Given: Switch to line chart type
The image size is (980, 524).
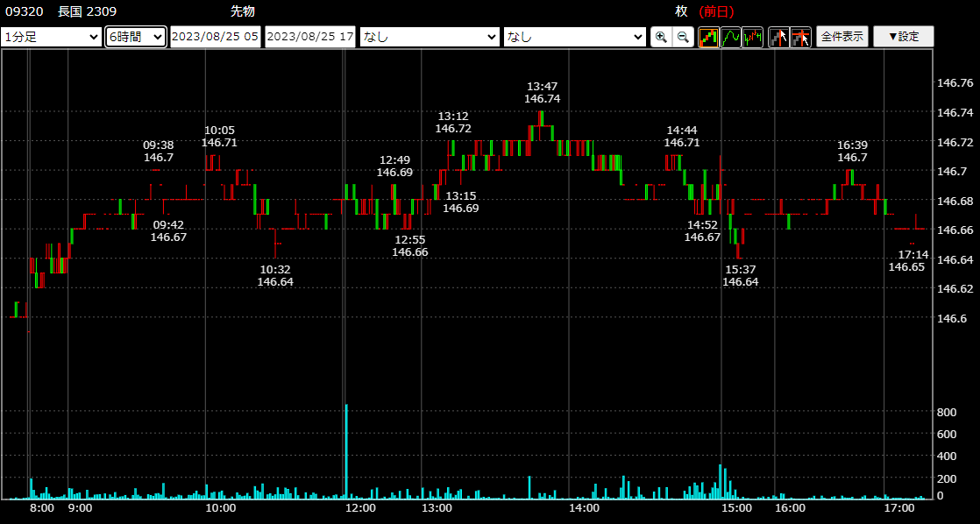Looking at the screenshot, I should 731,37.
